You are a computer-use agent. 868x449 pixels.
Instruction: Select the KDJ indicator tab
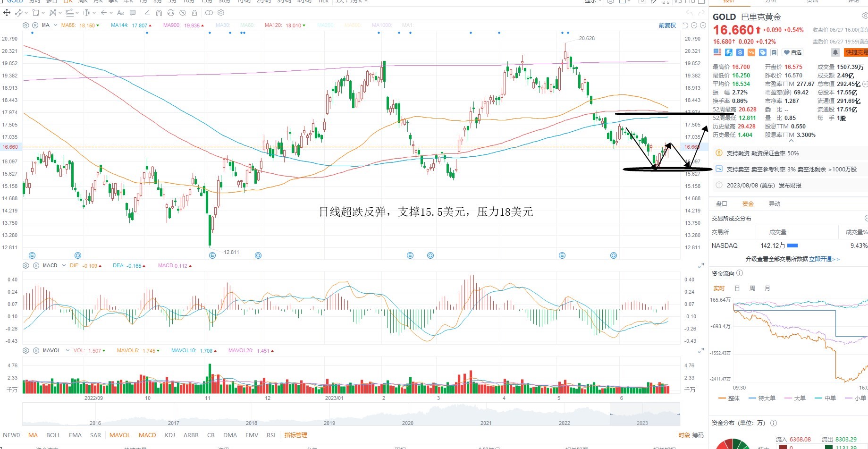(x=170, y=435)
